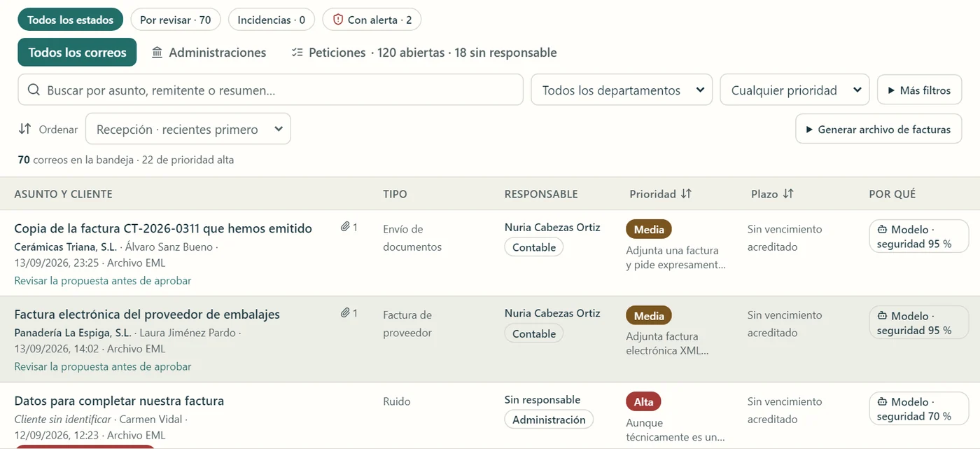The width and height of the screenshot is (980, 449).
Task: Click Factura de proveedor type cell
Action: coord(407,324)
